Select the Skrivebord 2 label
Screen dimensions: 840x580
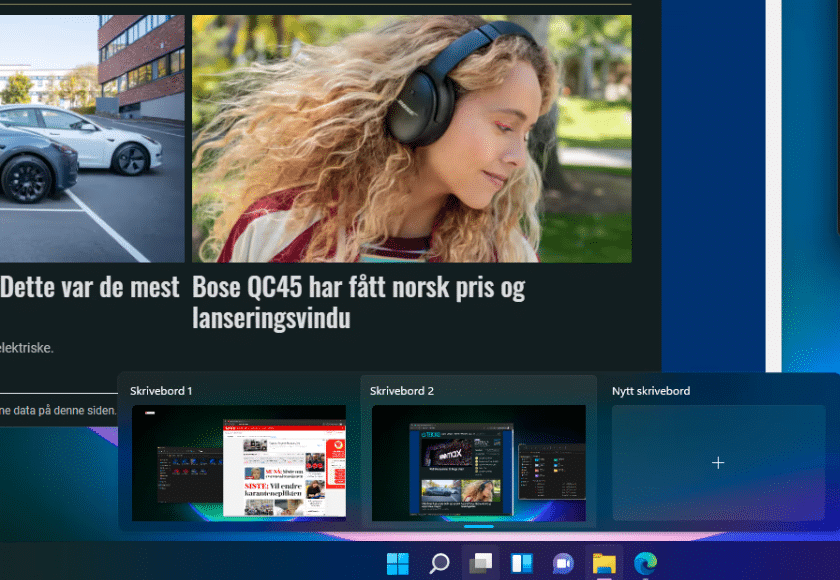[402, 391]
